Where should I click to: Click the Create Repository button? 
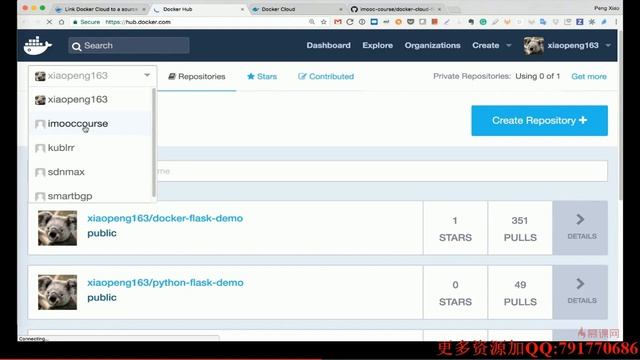(539, 120)
